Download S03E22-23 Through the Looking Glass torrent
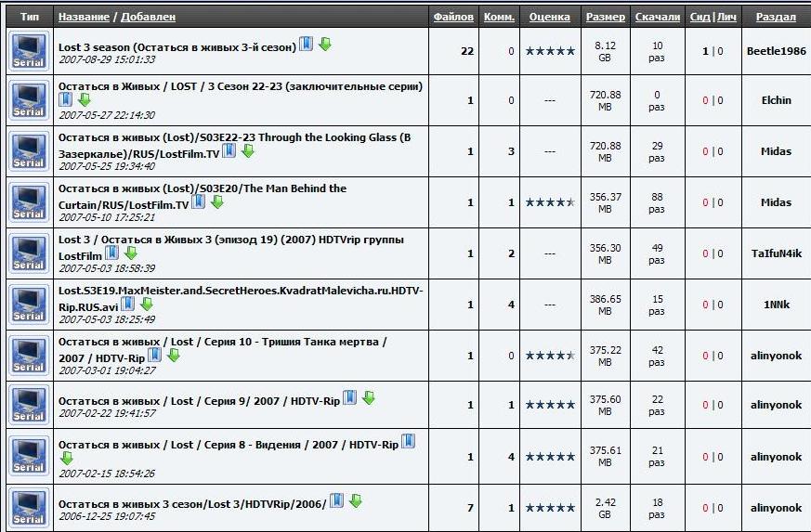The image size is (811, 532). (x=248, y=150)
